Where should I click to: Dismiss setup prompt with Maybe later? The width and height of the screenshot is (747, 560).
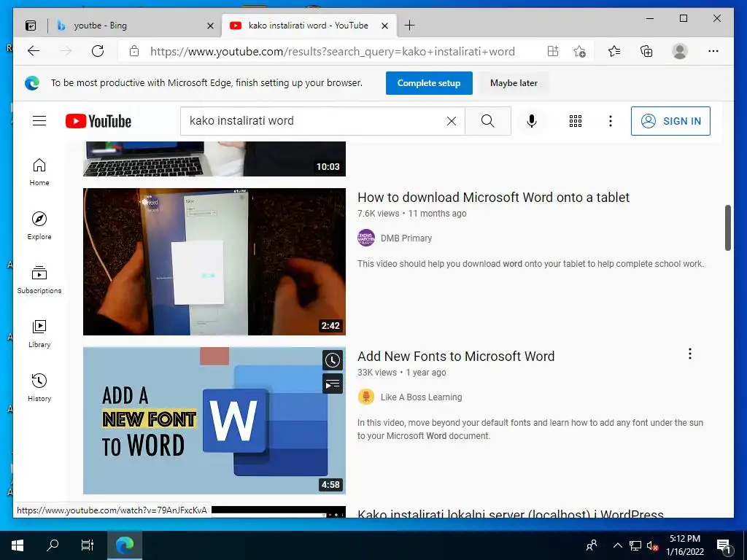tap(514, 83)
